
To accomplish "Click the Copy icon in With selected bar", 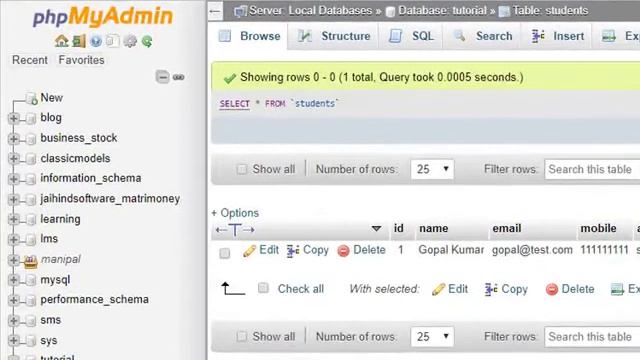I will pos(491,289).
